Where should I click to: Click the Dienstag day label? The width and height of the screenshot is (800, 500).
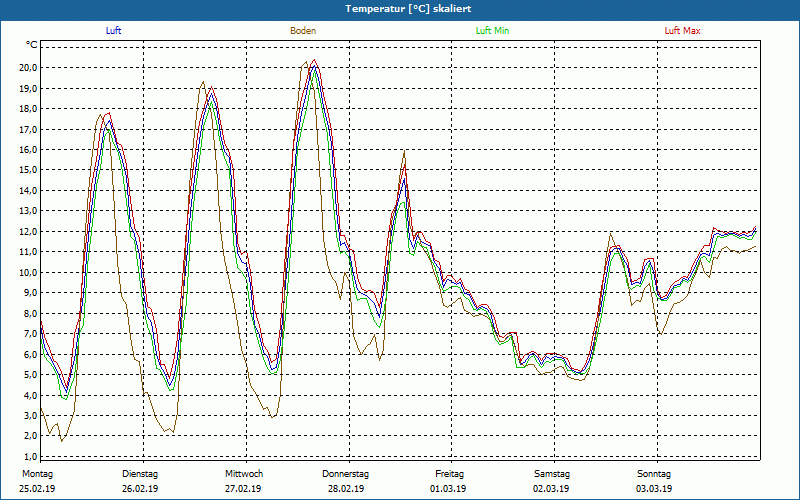pyautogui.click(x=140, y=474)
